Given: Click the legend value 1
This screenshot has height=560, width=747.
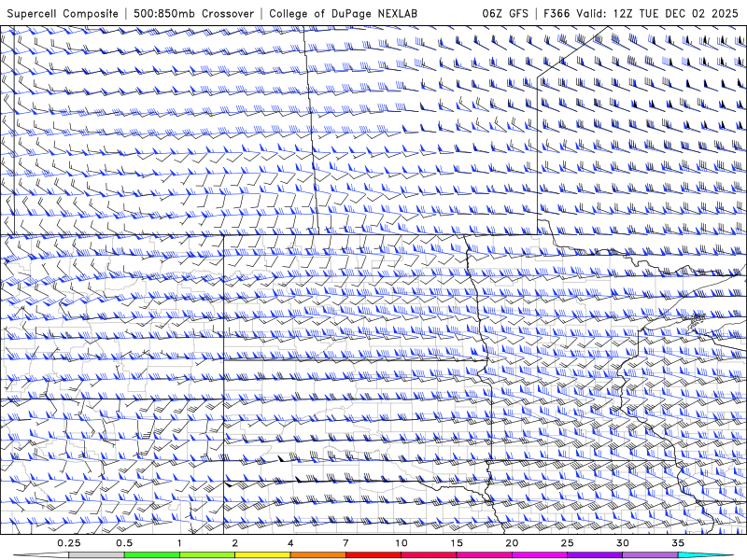Looking at the screenshot, I should coord(179,543).
